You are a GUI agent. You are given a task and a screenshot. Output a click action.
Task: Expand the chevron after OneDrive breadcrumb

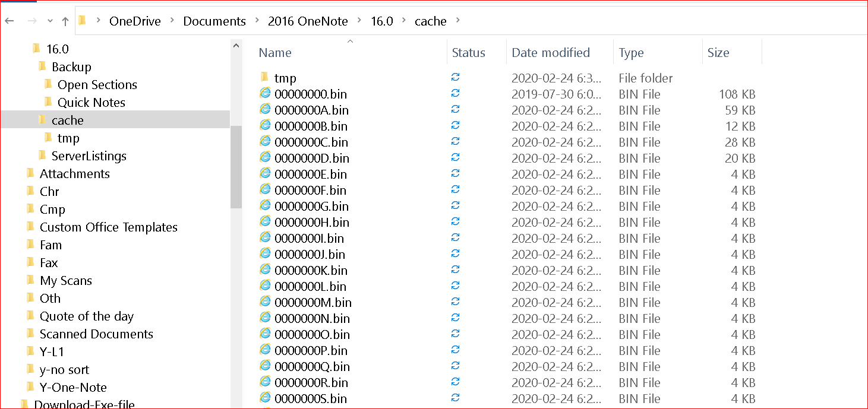click(x=172, y=21)
